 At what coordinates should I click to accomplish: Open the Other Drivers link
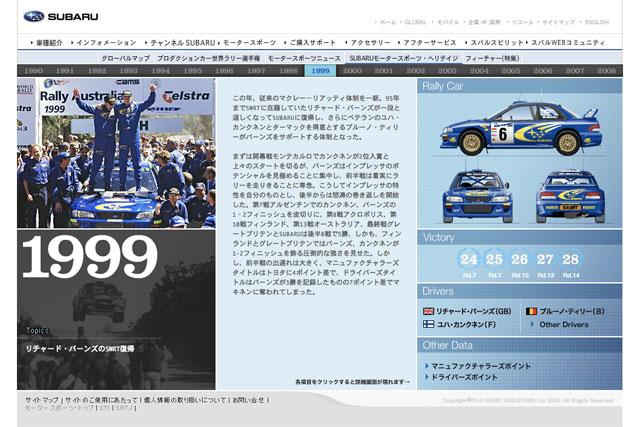[x=564, y=325]
